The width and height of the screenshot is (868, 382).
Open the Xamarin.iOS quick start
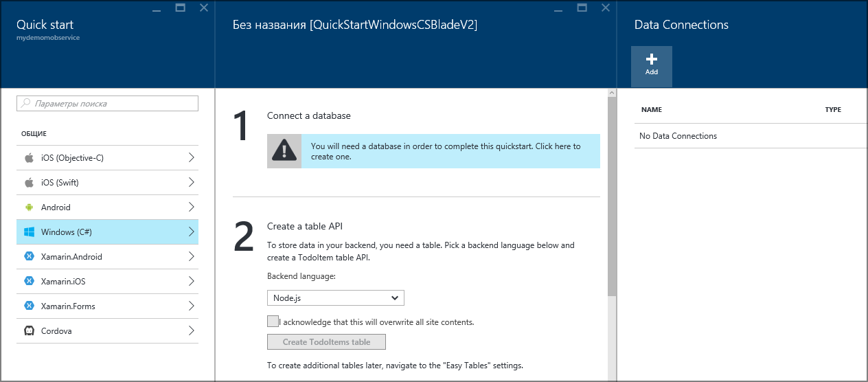tap(107, 281)
